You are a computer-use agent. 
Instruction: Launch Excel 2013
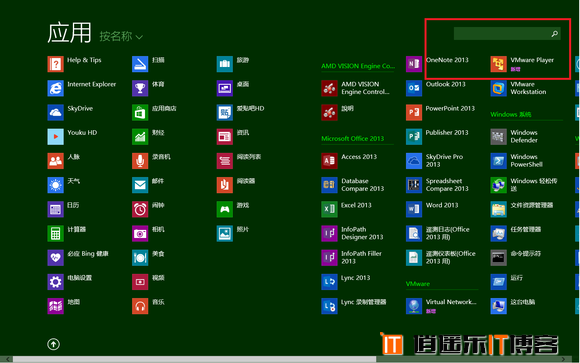point(347,209)
